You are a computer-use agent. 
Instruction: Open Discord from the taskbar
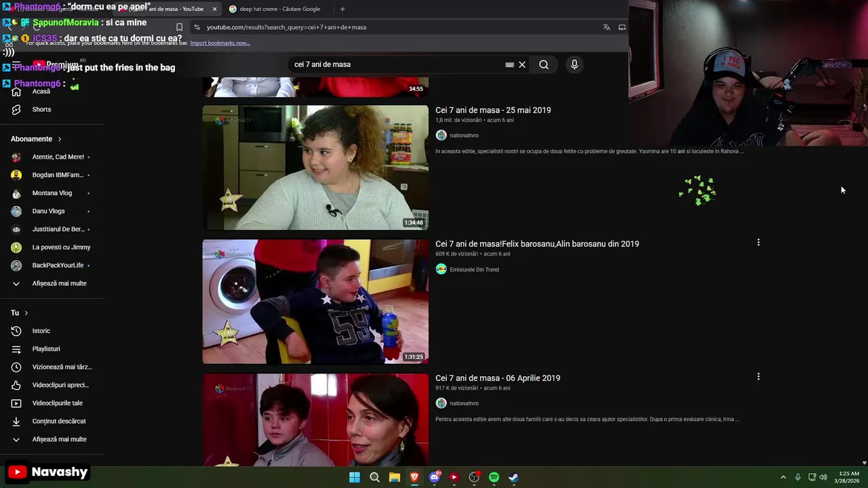[435, 477]
